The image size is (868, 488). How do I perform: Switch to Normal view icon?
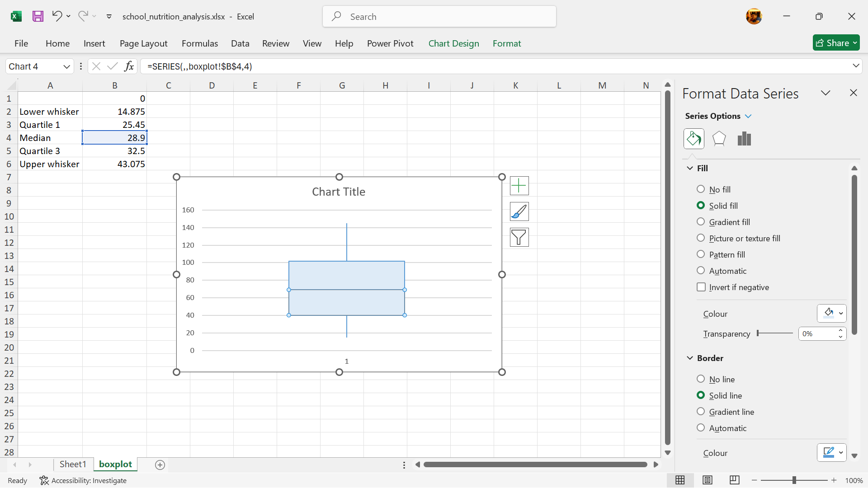680,480
